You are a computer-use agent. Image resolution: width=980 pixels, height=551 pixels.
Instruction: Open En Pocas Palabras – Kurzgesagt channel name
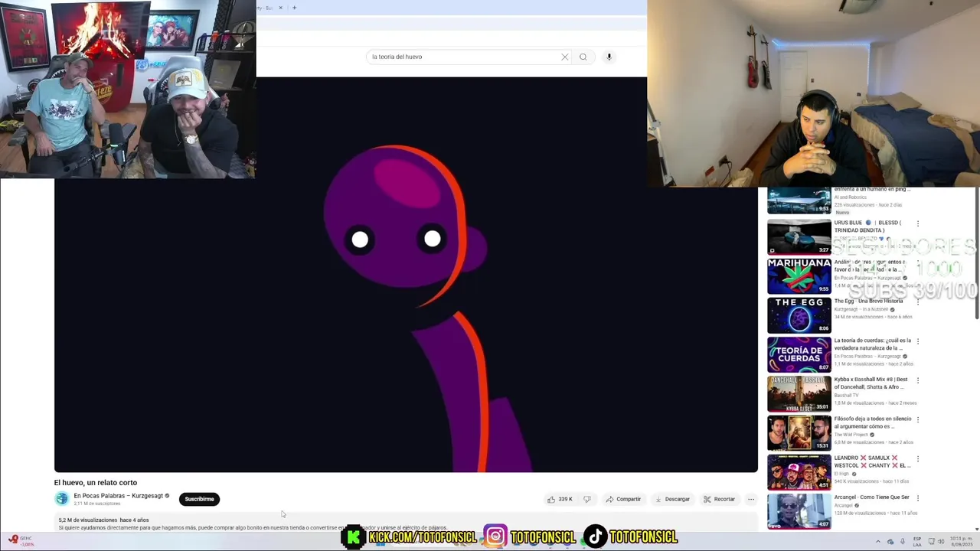pos(118,496)
